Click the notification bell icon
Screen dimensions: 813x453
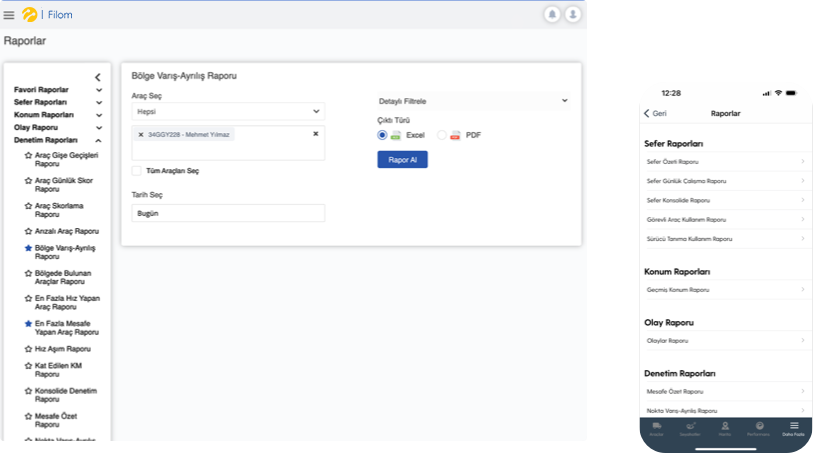(x=552, y=14)
